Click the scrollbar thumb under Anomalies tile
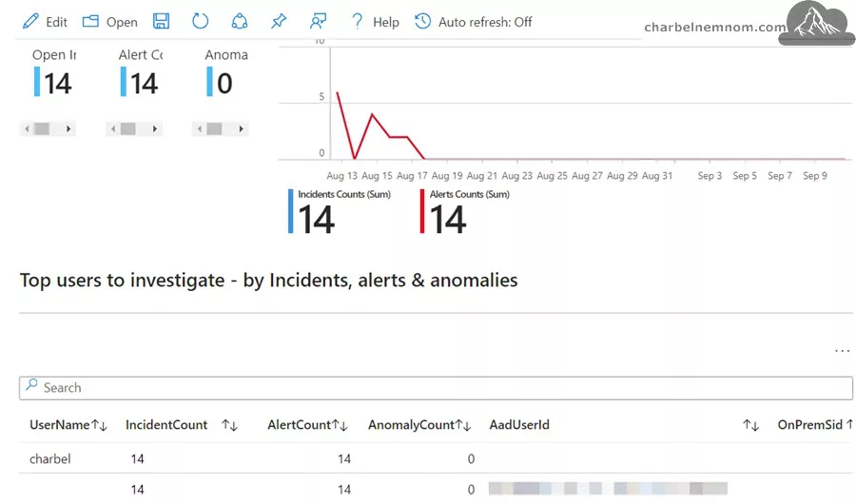Image resolution: width=856 pixels, height=504 pixels. pyautogui.click(x=214, y=129)
